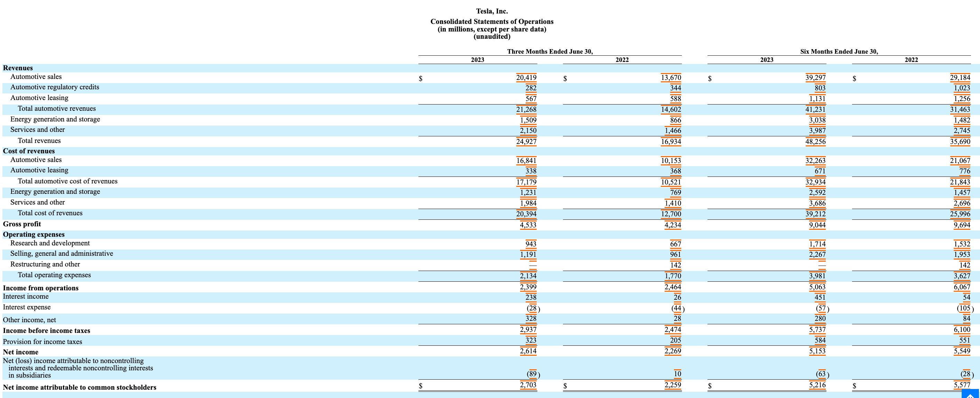Click income from operations value 2,399
Viewport: 980px width, 398px height.
coord(528,287)
